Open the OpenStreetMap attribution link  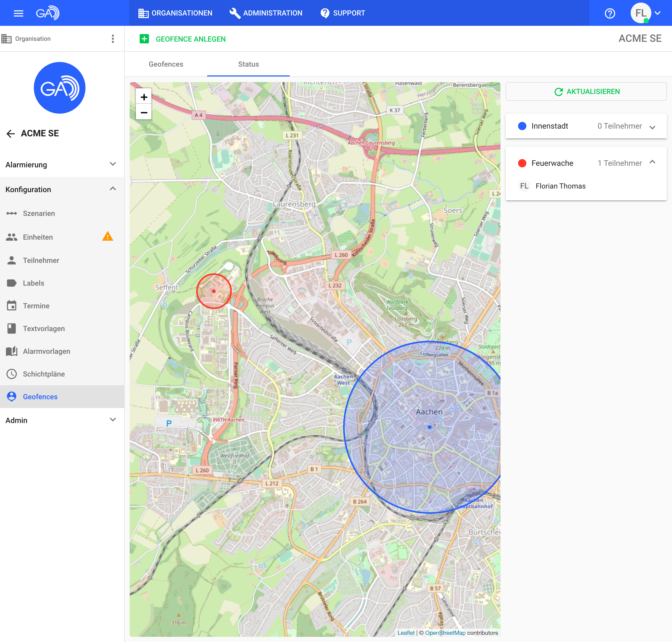point(445,633)
